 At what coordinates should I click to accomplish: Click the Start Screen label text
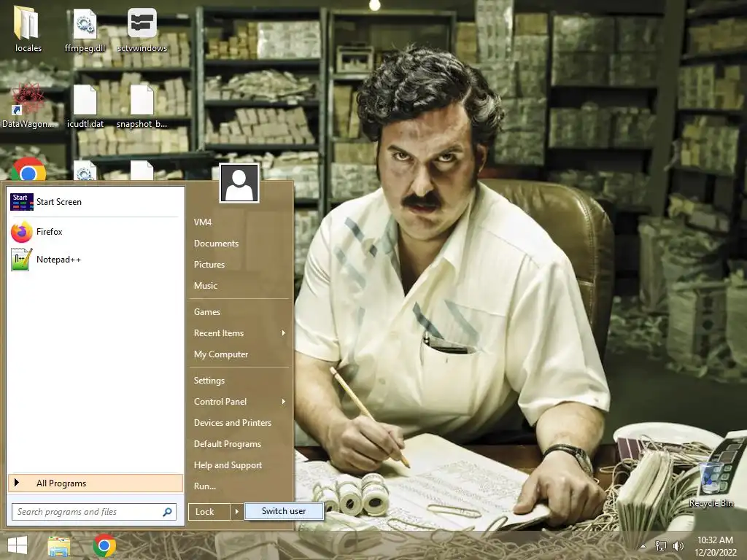59,202
